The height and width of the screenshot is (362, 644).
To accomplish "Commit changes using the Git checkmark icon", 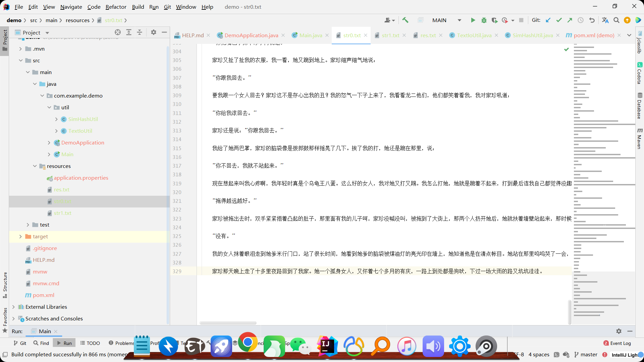I will (559, 20).
